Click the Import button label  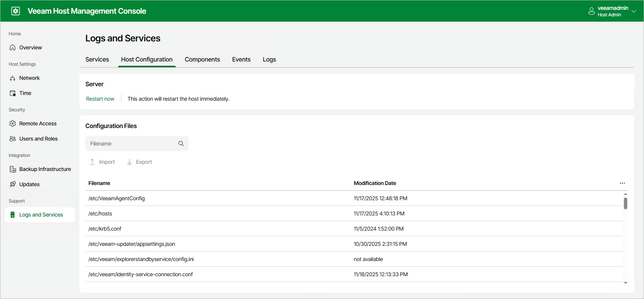pyautogui.click(x=107, y=162)
